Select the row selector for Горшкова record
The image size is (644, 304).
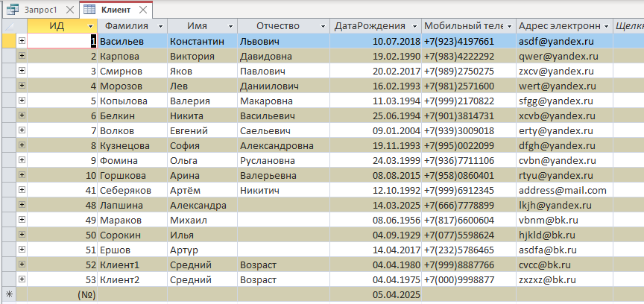(8, 176)
